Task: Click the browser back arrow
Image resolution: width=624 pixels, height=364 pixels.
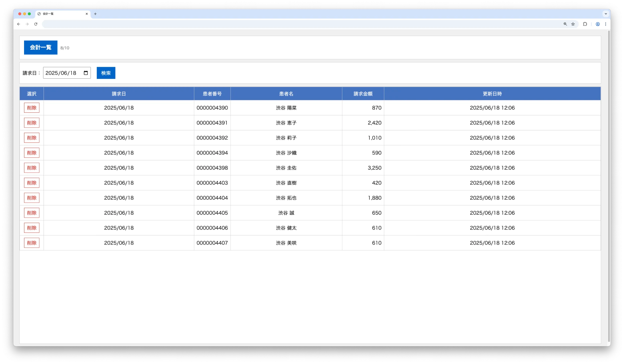Action: point(19,24)
